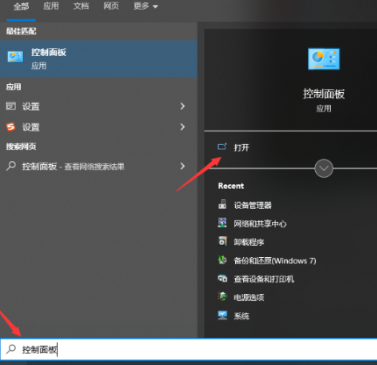This screenshot has height=365, width=377.
Task: Open the 更多 dropdown menu
Action: click(145, 6)
